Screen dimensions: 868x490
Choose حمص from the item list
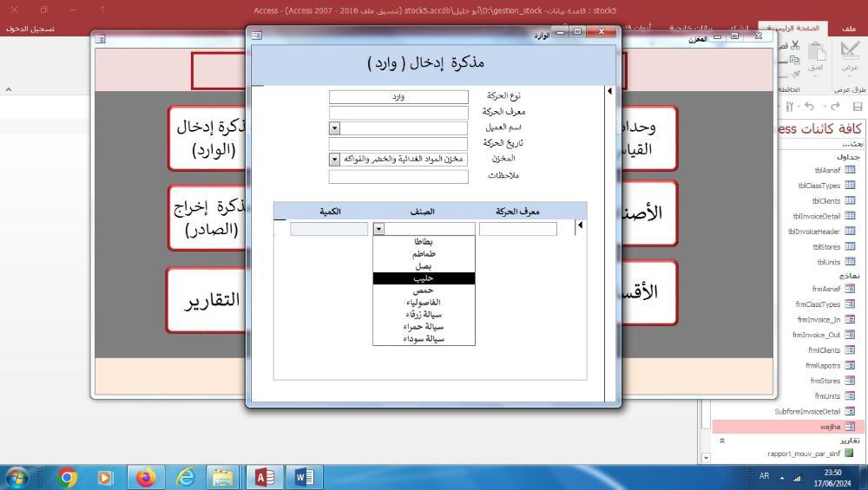click(x=424, y=291)
